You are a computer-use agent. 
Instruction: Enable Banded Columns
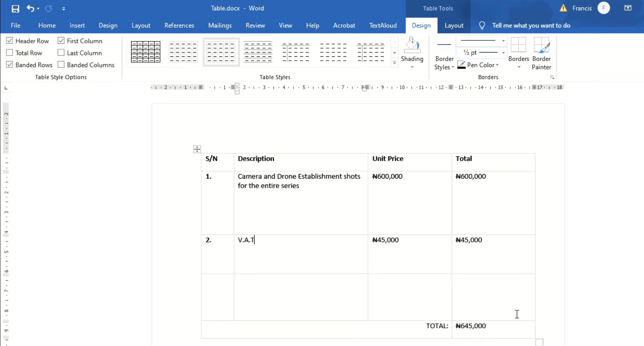[x=61, y=64]
